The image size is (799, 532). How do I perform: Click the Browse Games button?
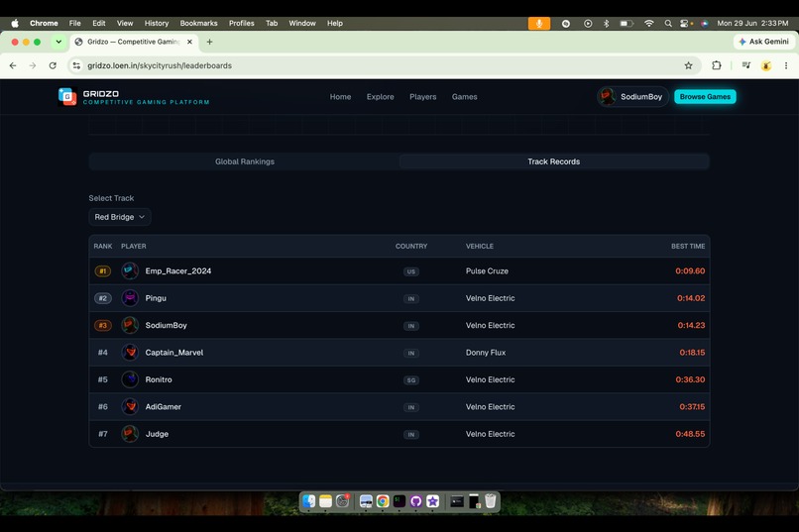tap(705, 97)
